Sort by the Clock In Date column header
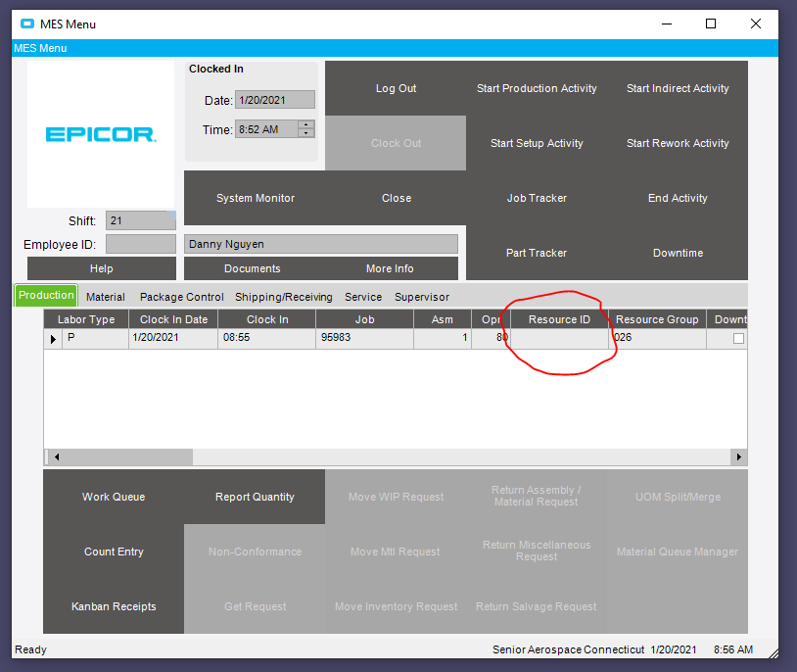 coord(173,319)
